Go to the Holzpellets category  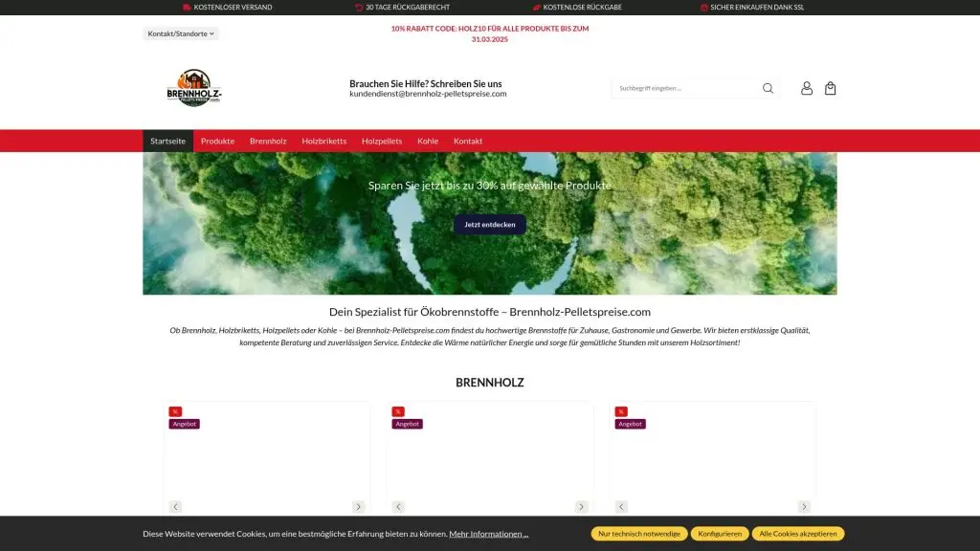tap(382, 141)
